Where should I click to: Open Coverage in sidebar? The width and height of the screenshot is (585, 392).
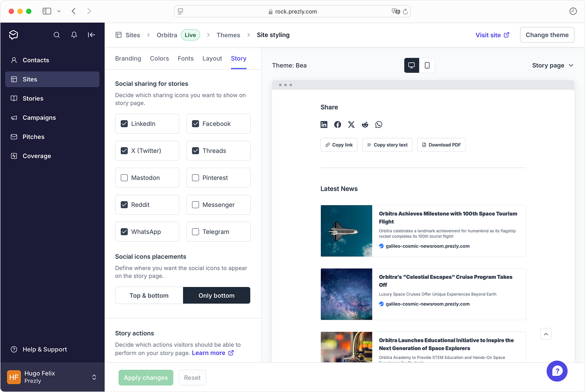pos(52,156)
